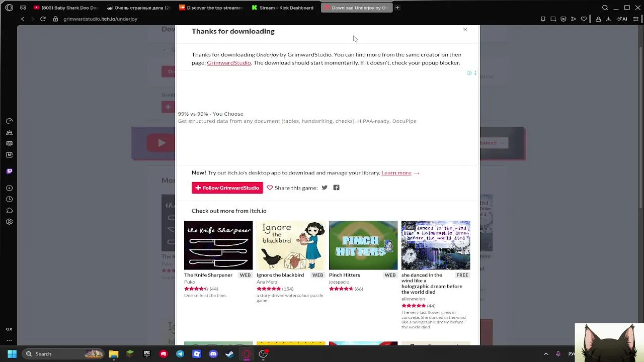This screenshot has width=644, height=362.
Task: Add page to favorites heart icon
Action: [x=584, y=19]
